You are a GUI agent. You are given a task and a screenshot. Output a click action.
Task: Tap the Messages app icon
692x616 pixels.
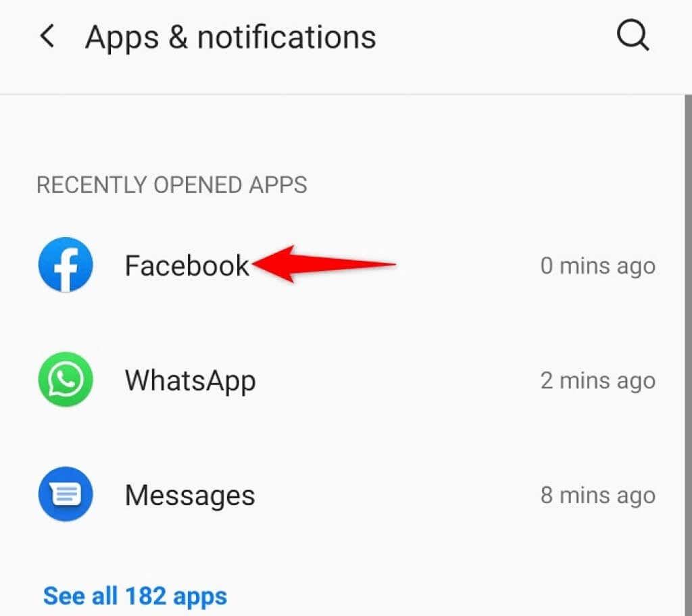[66, 494]
